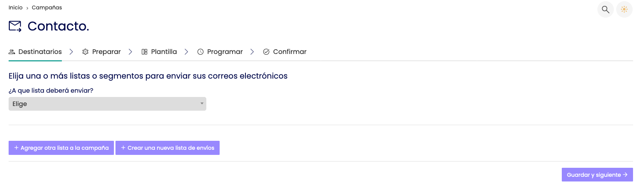Screen dimensions: 644x185
Task: Open the Campañas breadcrumb link
Action: [x=47, y=7]
